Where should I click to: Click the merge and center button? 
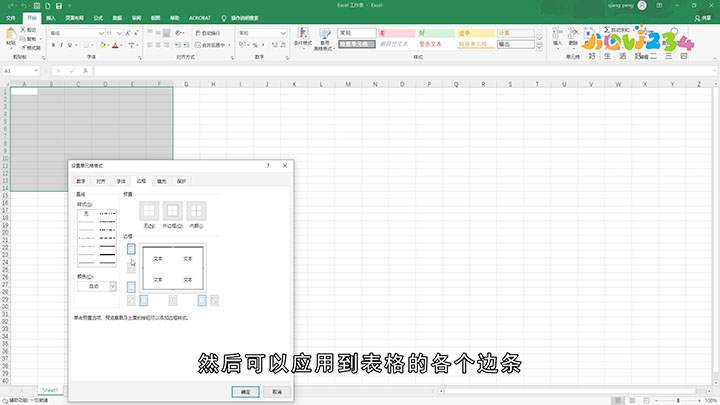coord(210,45)
